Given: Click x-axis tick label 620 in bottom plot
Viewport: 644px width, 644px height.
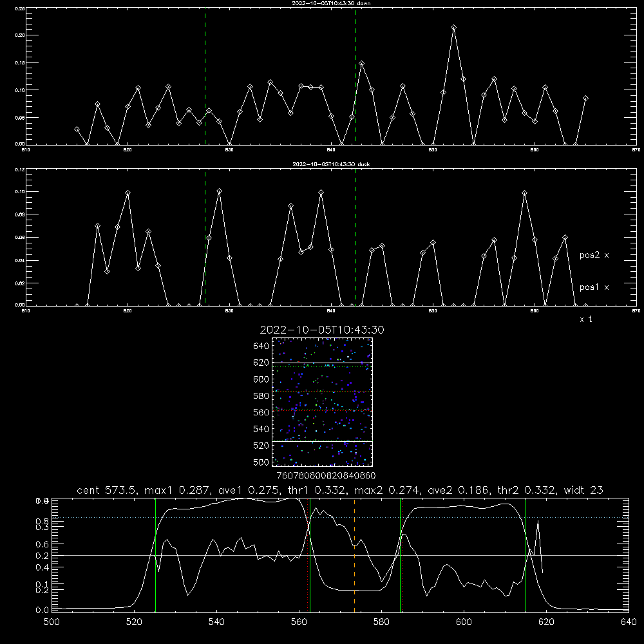Looking at the screenshot, I should (546, 622).
